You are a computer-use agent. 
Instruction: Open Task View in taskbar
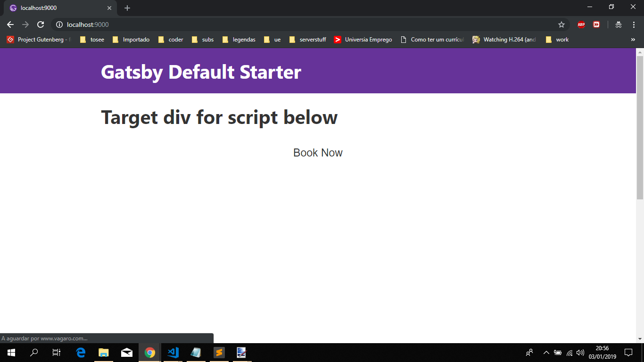pos(57,353)
